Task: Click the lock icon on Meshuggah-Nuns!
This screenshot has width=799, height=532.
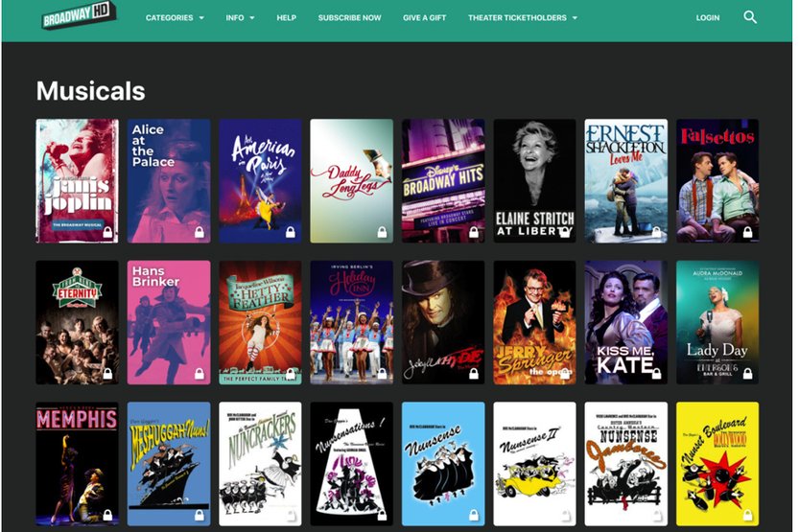Action: (200, 516)
